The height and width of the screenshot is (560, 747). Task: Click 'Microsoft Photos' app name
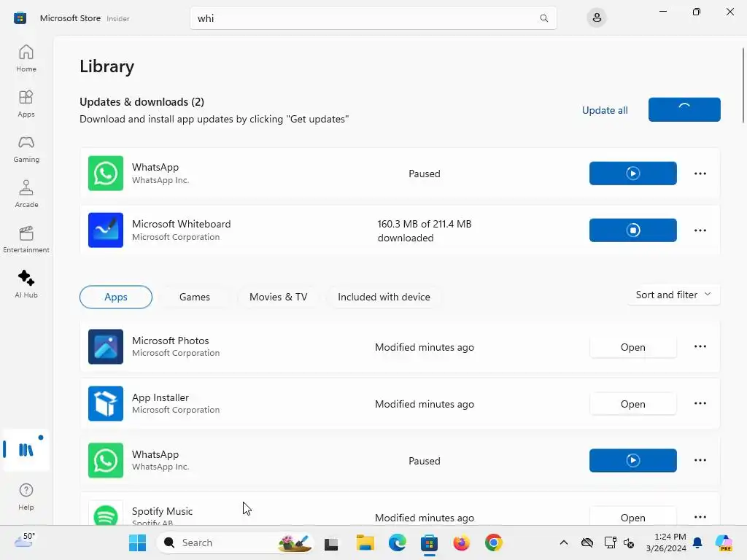click(170, 341)
